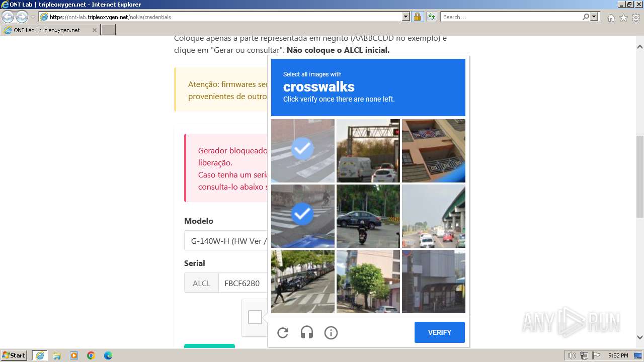Open the File Explorer taskbar icon
This screenshot has width=644, height=362.
57,355
